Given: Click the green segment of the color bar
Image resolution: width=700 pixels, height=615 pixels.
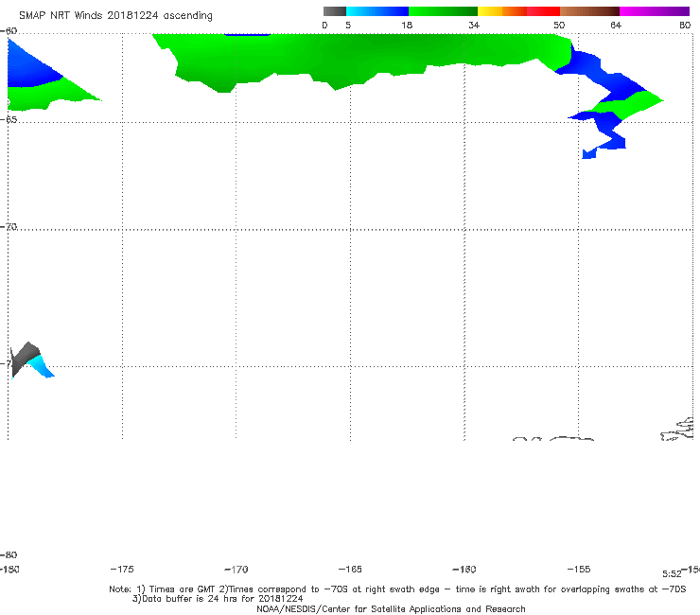Looking at the screenshot, I should click(443, 11).
